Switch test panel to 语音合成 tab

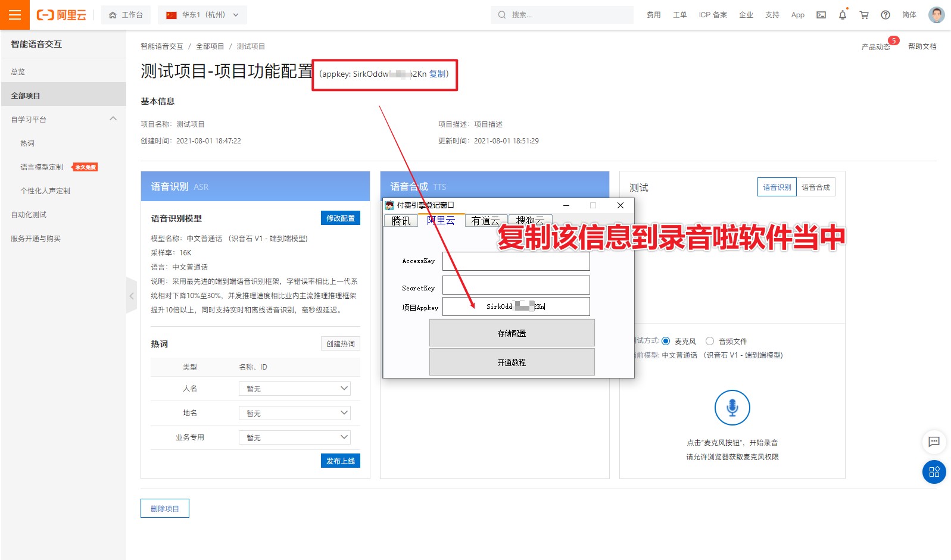pyautogui.click(x=816, y=187)
